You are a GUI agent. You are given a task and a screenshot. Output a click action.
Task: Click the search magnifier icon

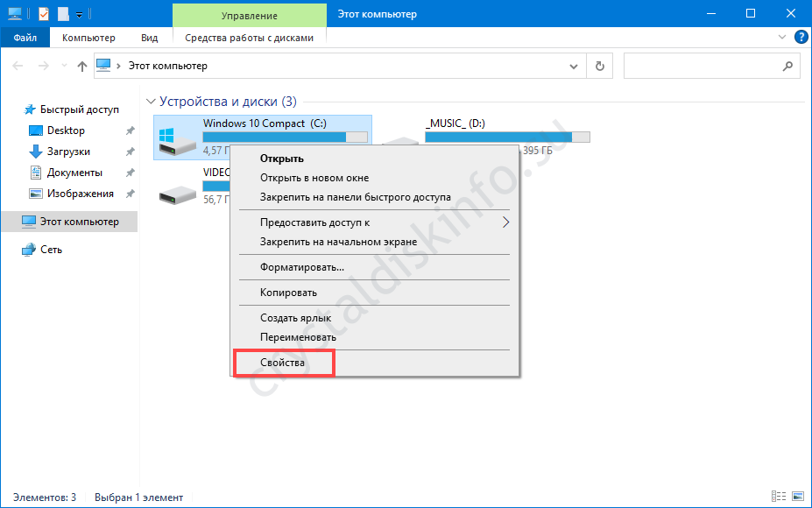tap(787, 66)
